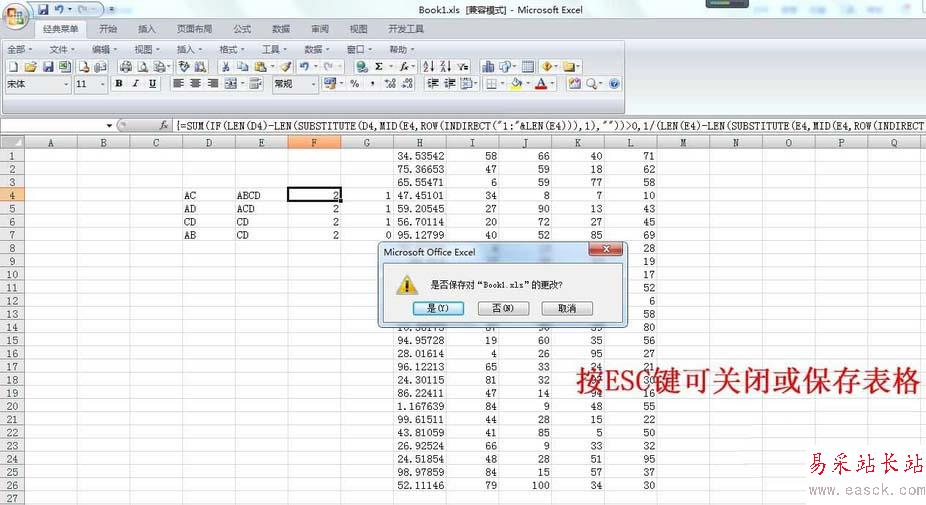Click the Office Button orb
926x505 pixels.
click(x=16, y=16)
